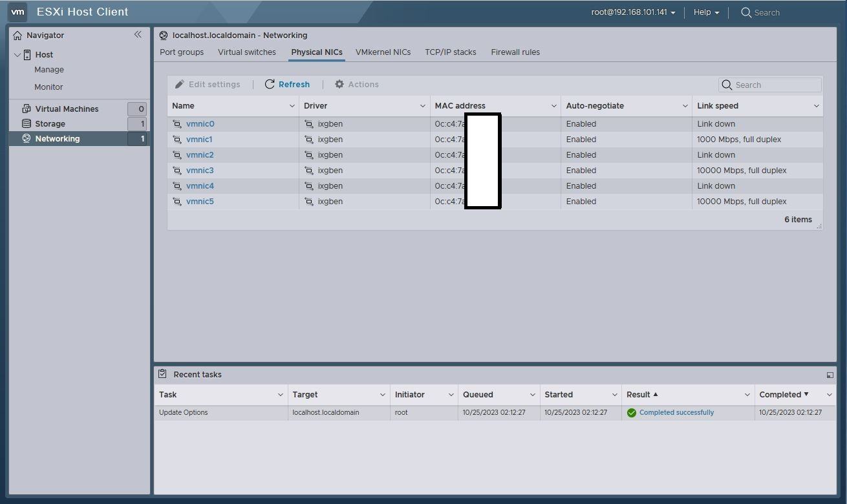Click the Storage database icon
Image resolution: width=847 pixels, height=504 pixels.
tap(27, 123)
